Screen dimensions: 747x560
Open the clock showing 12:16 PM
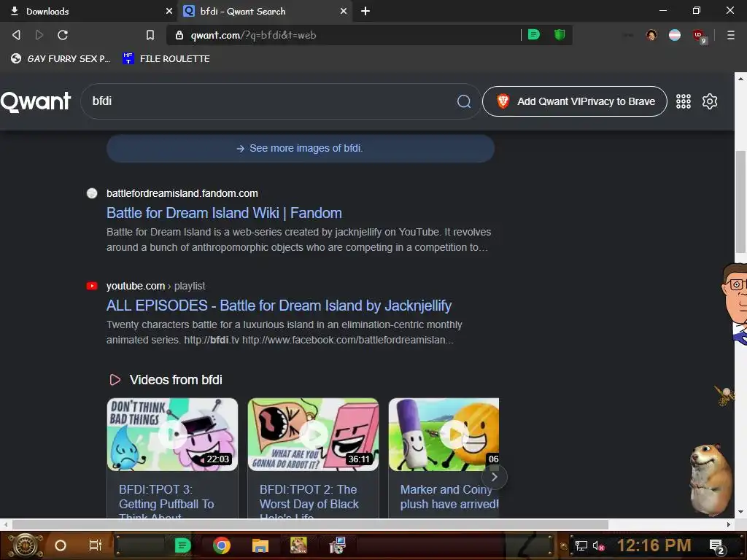click(x=654, y=545)
